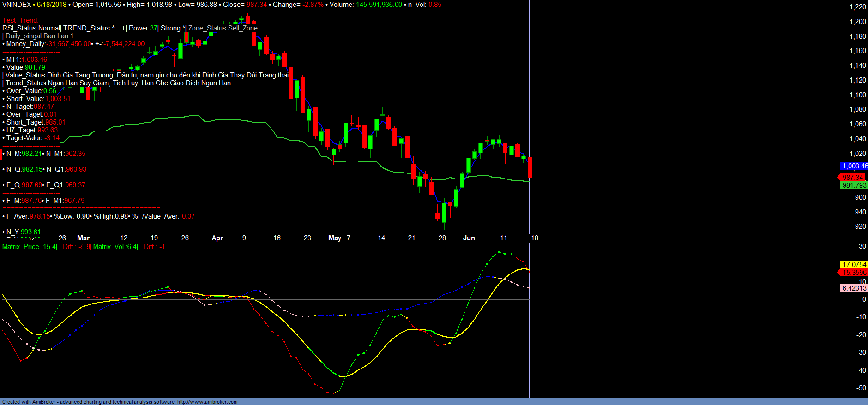Click the 18 date label at axis end
Viewport: 868px width, 405px height.
click(535, 238)
